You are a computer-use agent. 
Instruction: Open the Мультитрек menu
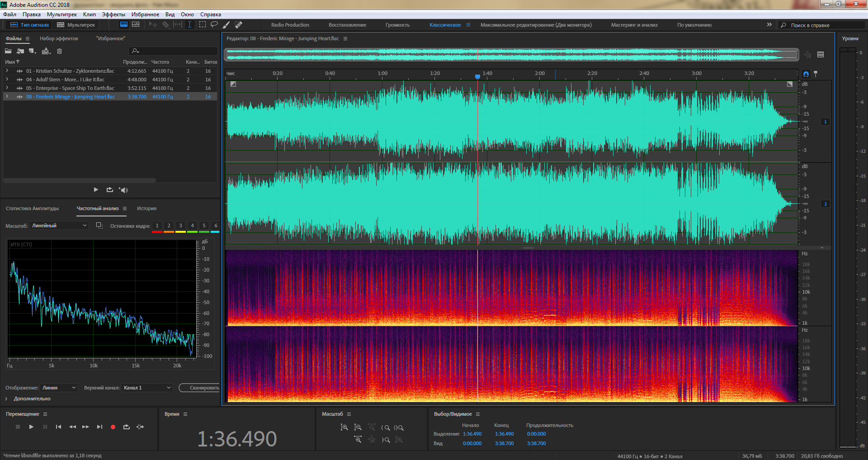point(62,14)
